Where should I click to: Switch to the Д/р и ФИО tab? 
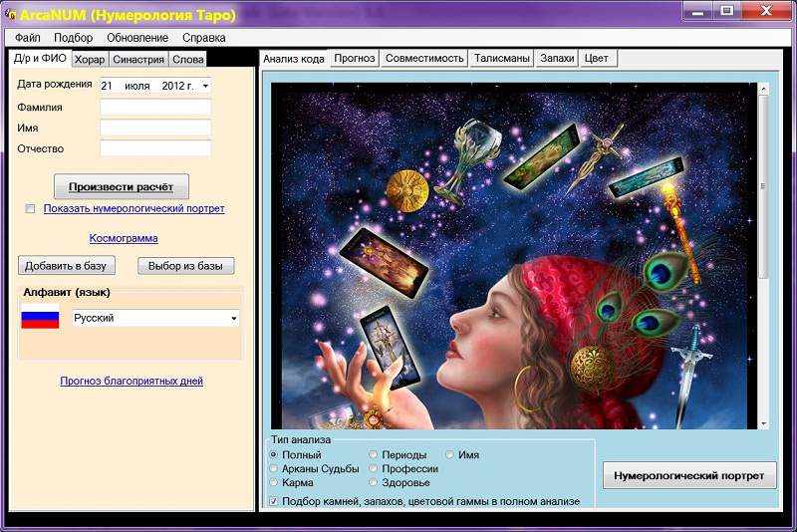(x=40, y=58)
